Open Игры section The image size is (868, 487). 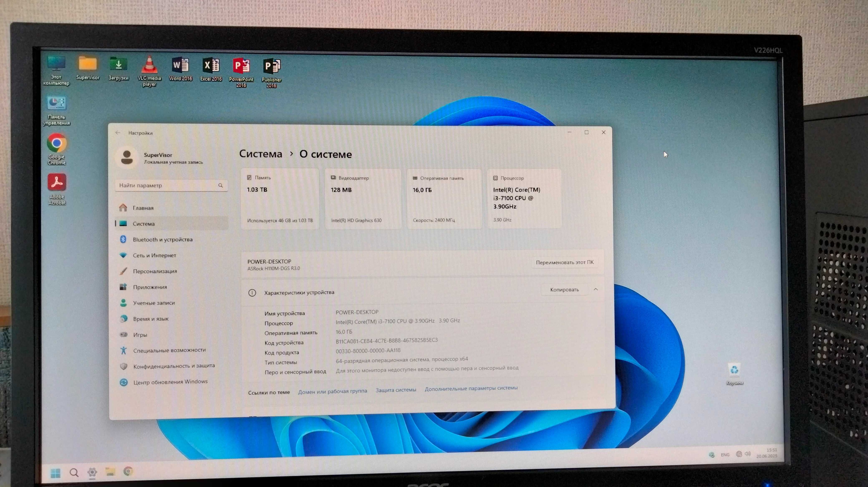[x=172, y=335]
